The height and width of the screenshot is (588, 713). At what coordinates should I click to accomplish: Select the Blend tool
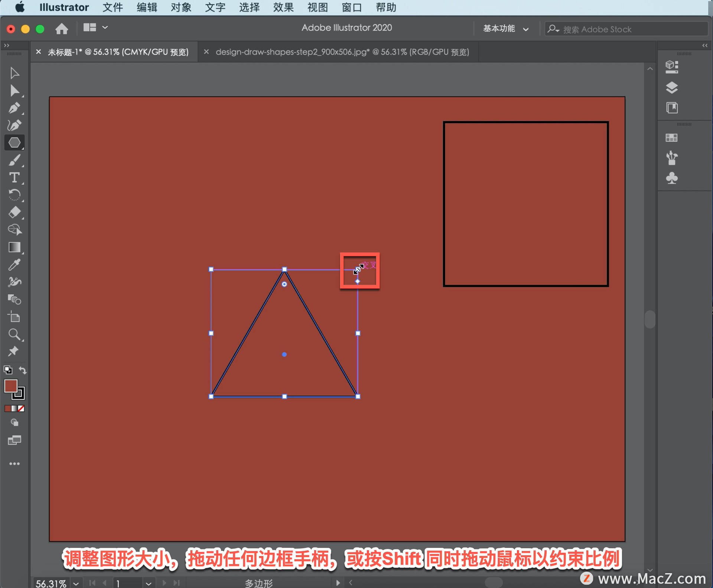click(14, 299)
